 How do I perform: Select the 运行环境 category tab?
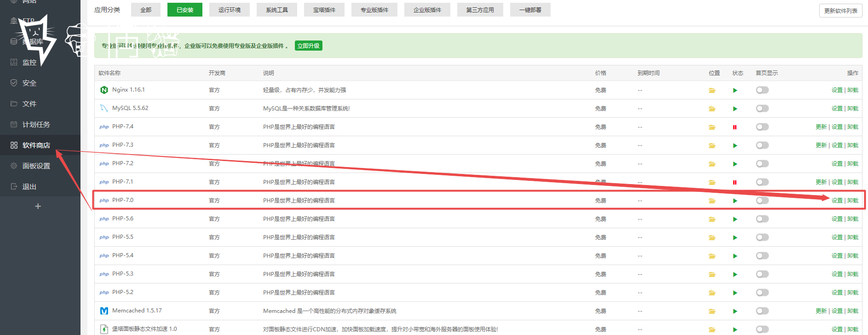click(x=230, y=10)
